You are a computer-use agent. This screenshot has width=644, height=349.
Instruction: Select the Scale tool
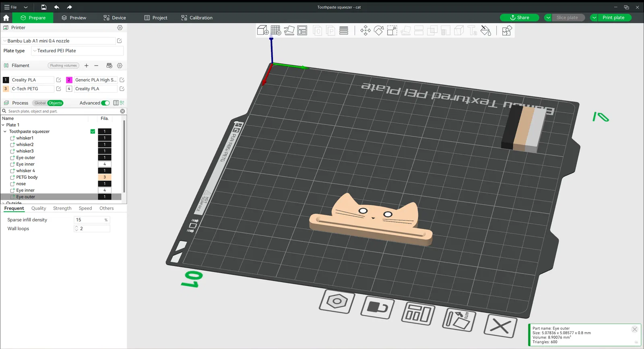click(x=392, y=31)
